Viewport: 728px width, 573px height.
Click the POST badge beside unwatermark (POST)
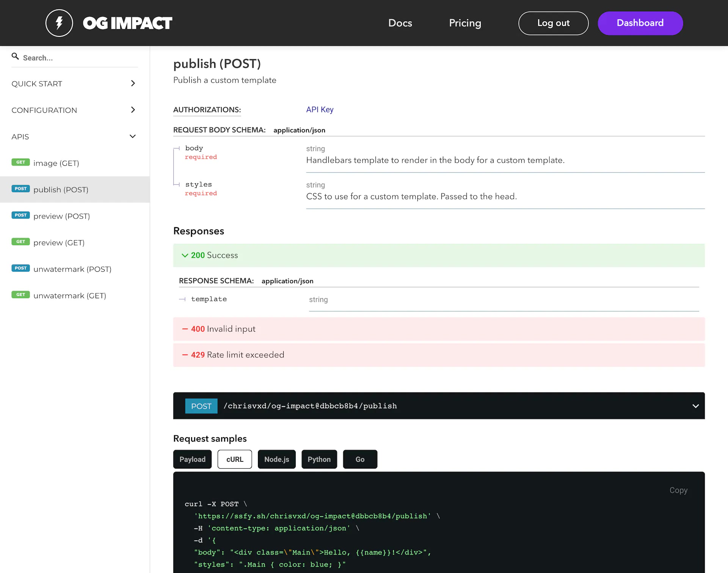(20, 268)
